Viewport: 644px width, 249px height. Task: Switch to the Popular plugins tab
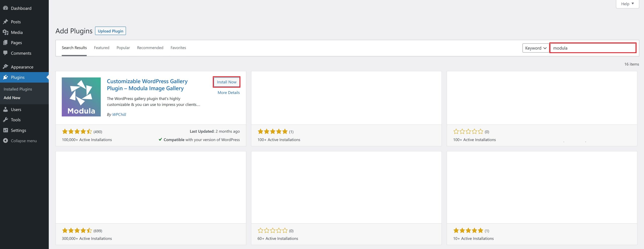point(123,48)
